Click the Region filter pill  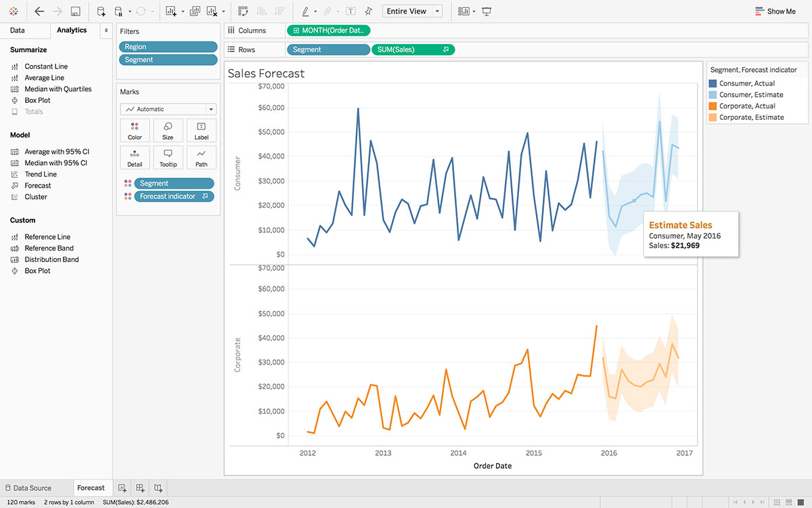[168, 47]
